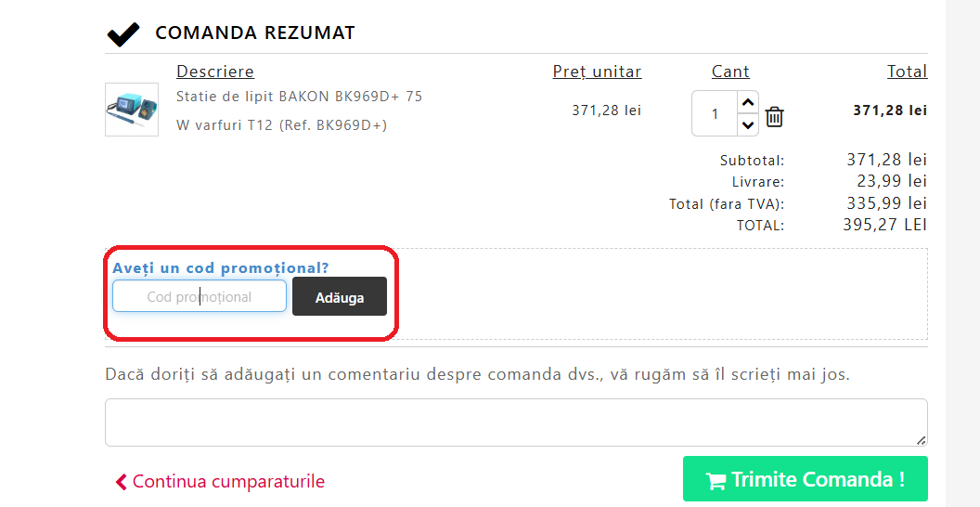Decrease quantity with the down arrow
This screenshot has height=507, width=980.
click(748, 124)
